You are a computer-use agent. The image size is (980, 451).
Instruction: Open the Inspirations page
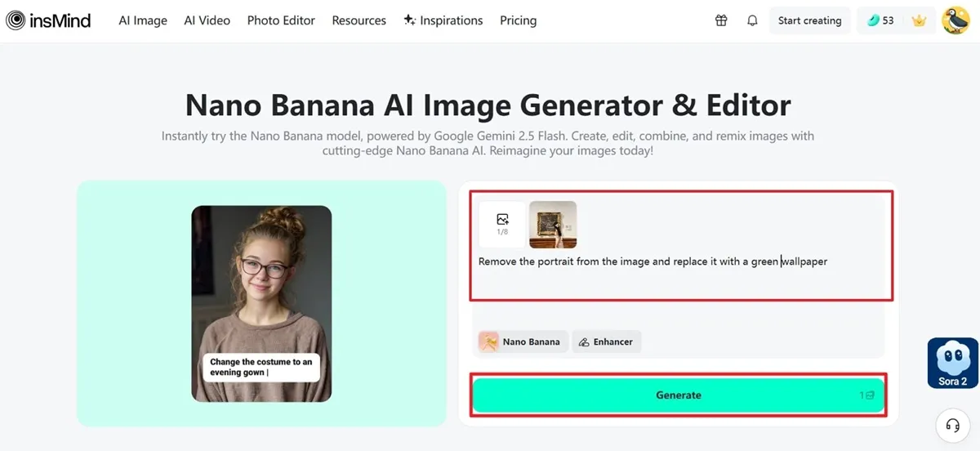443,20
